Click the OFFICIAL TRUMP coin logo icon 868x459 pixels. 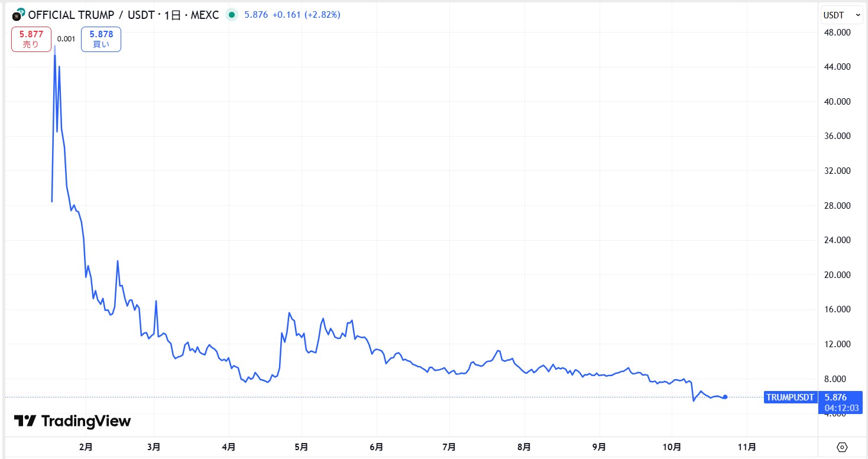click(18, 15)
